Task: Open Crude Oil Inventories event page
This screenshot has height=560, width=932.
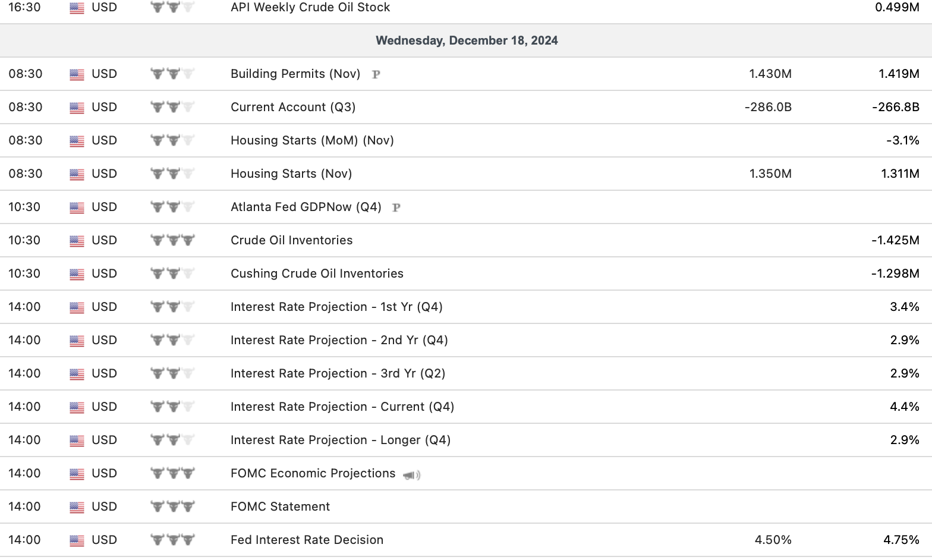Action: 291,240
